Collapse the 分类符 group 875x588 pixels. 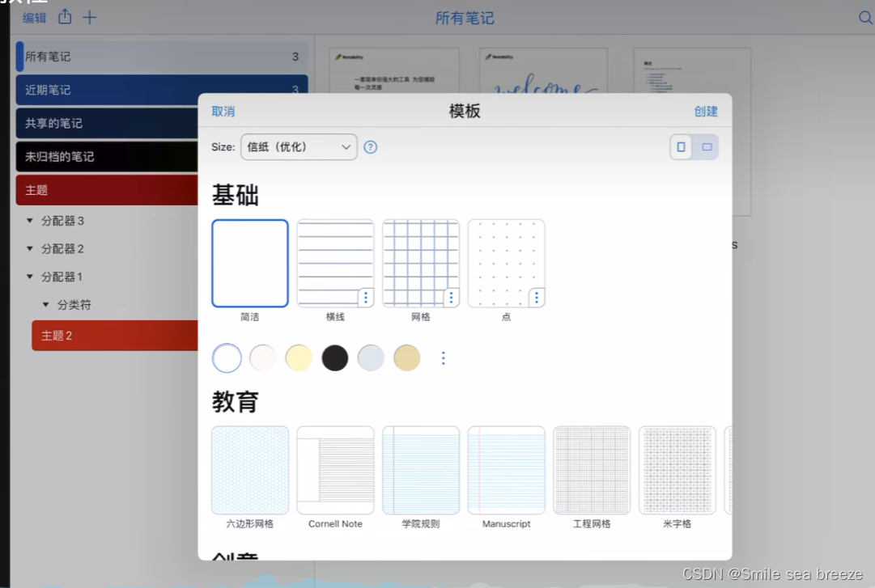[46, 305]
